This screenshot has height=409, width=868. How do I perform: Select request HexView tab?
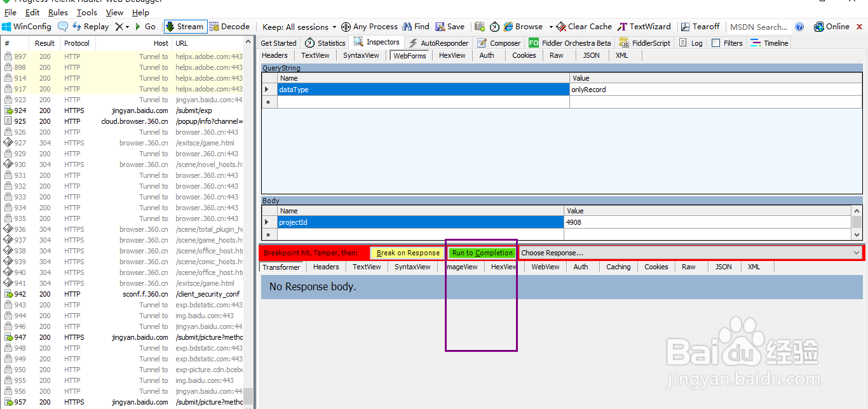tap(452, 55)
